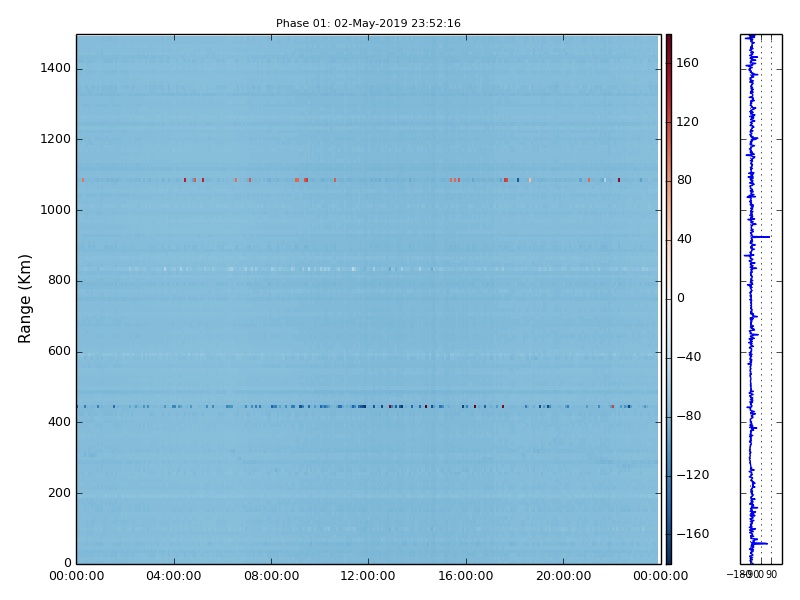Click the red-dotted band near 1080 km
The width and height of the screenshot is (800, 600).
click(x=368, y=180)
